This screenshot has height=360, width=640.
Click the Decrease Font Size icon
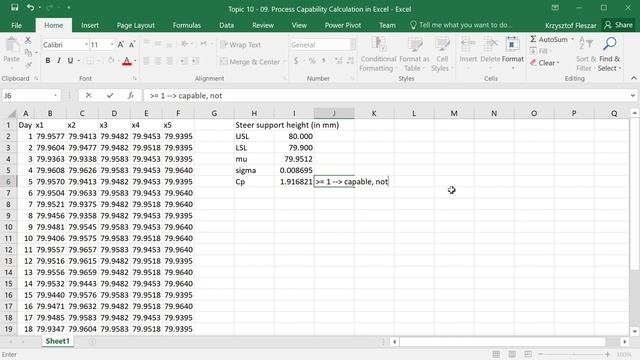point(132,44)
